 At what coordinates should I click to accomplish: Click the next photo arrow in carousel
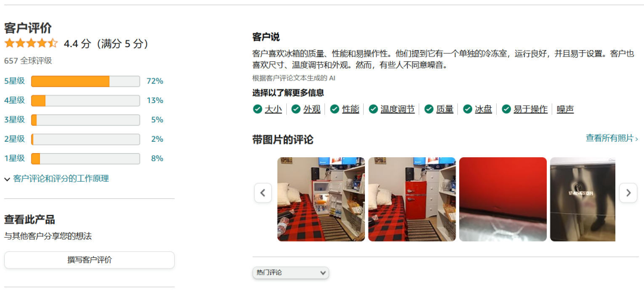tap(628, 193)
